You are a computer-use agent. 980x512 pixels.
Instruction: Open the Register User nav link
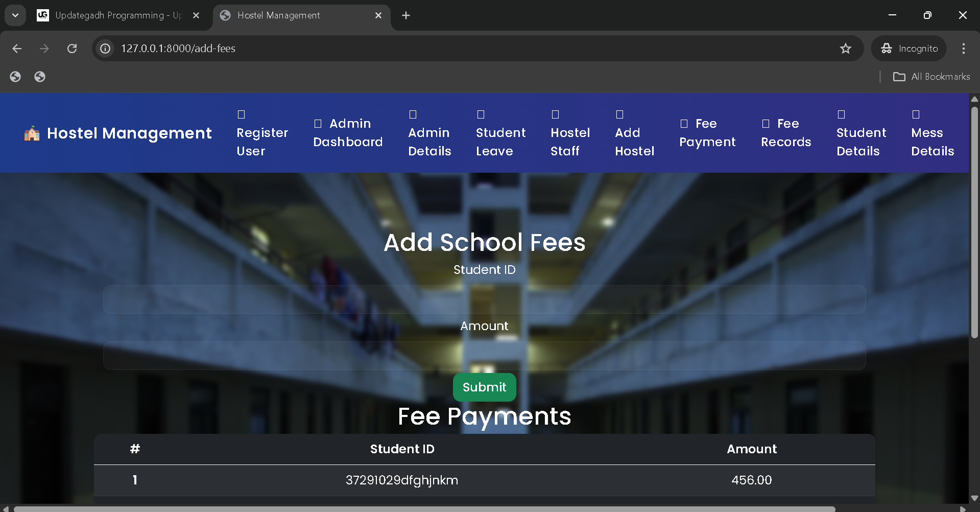(262, 142)
